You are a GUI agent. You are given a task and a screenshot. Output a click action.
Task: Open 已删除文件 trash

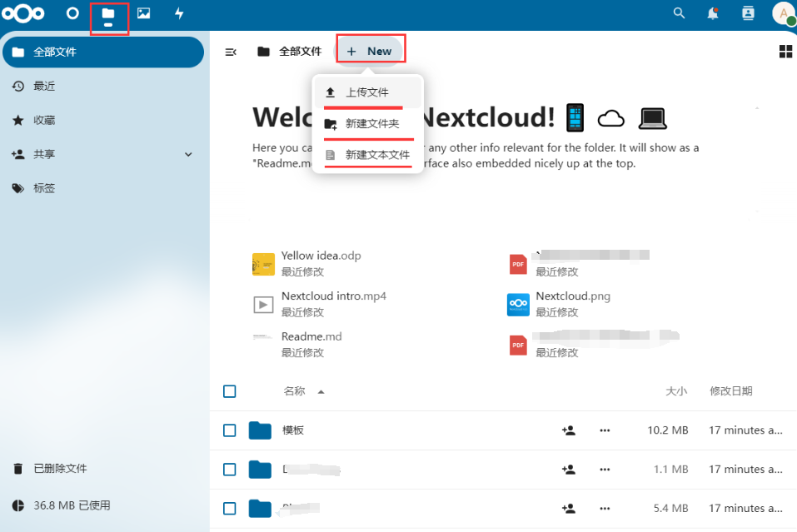tap(103, 469)
